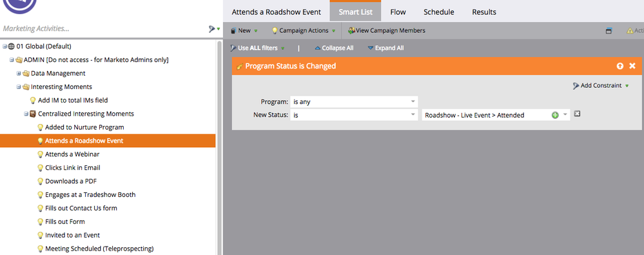Collapse the Interesting Moments folder
The height and width of the screenshot is (255, 644).
[x=19, y=87]
